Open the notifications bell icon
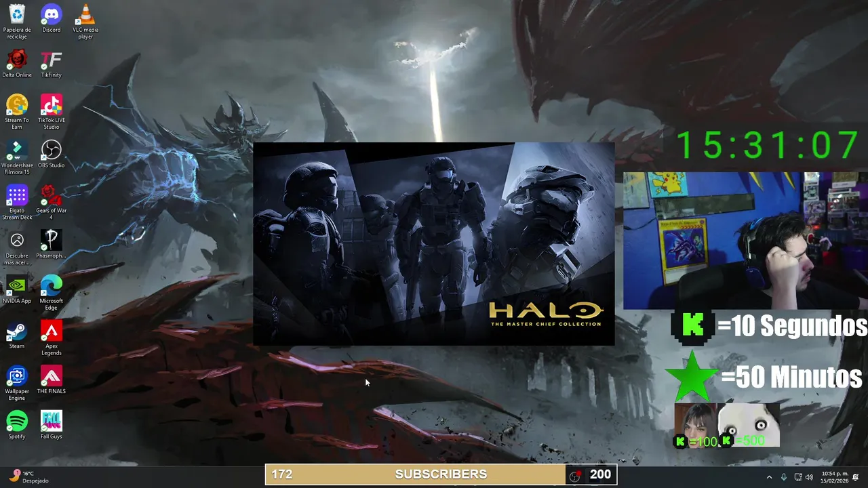Screen dimensions: 868x488 coord(856,477)
